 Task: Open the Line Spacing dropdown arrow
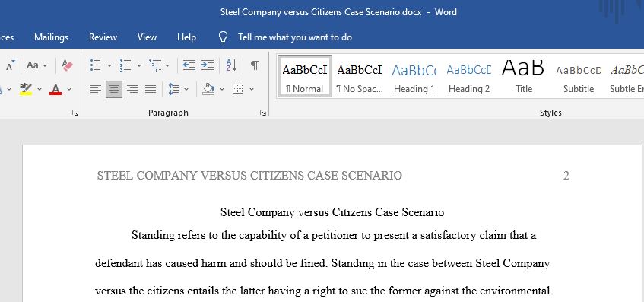(186, 89)
